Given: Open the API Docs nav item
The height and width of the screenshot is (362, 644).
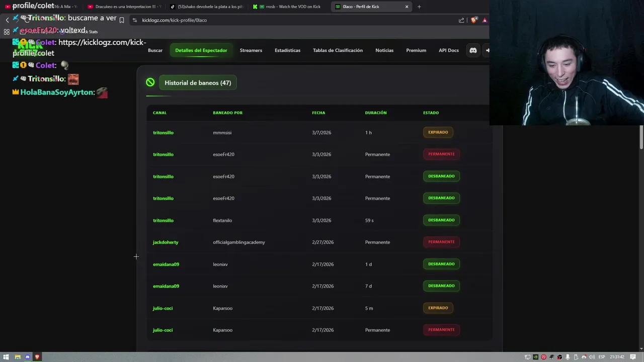Looking at the screenshot, I should tap(448, 50).
